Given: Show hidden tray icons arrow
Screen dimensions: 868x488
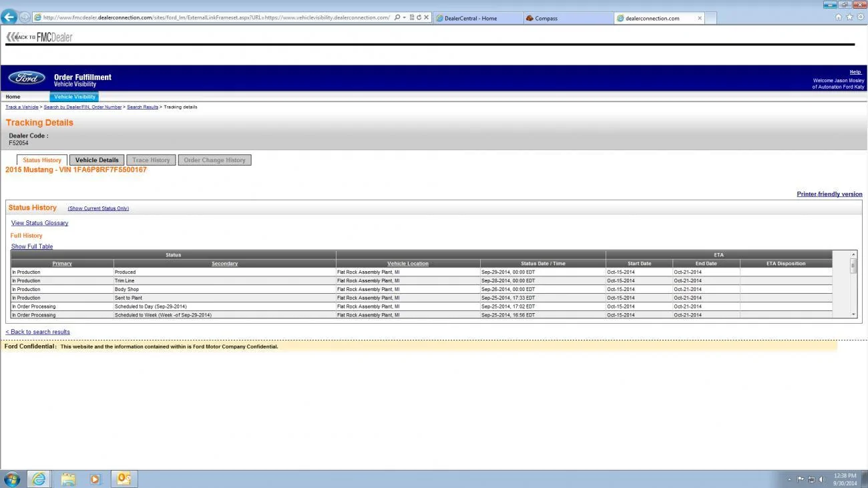Looking at the screenshot, I should point(790,479).
